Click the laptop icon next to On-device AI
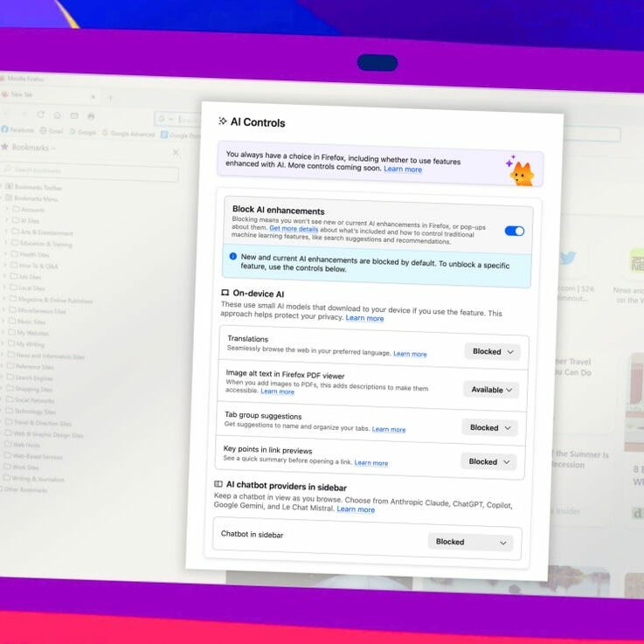Screen dimensions: 644x644 point(225,293)
